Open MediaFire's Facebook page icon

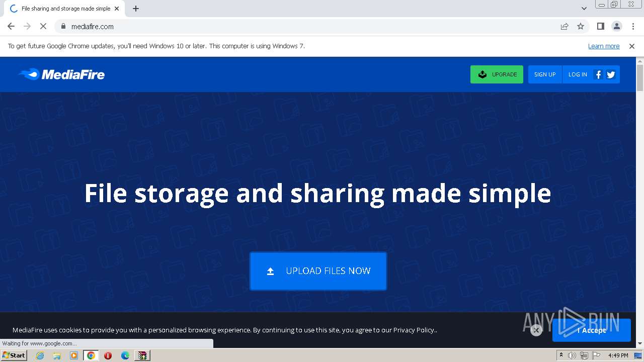(x=598, y=74)
